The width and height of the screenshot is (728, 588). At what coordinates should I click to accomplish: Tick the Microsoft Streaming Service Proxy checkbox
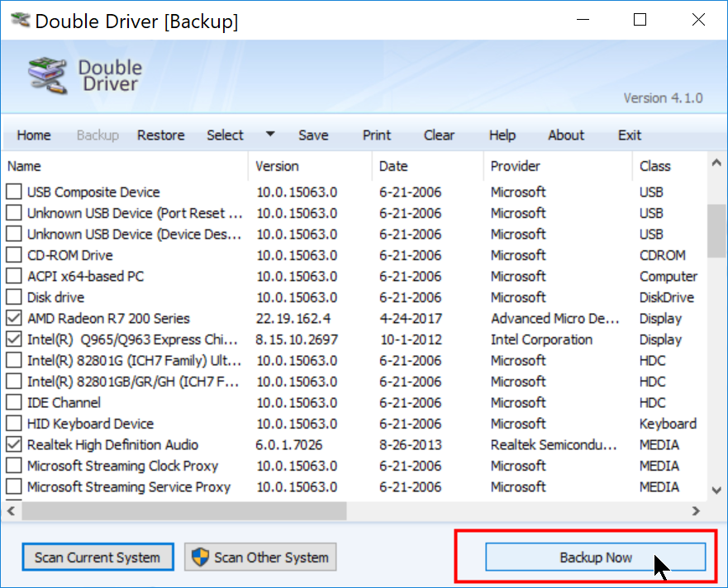point(14,486)
